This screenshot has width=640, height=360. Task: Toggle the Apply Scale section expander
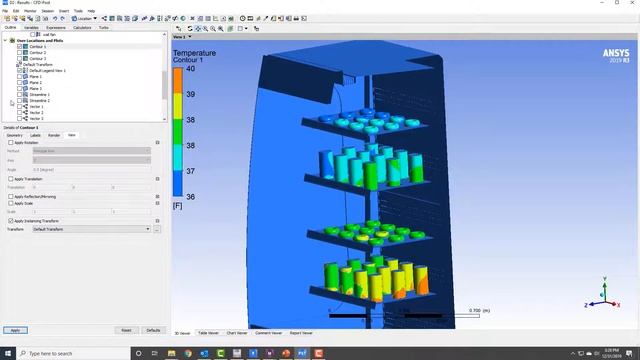click(158, 203)
